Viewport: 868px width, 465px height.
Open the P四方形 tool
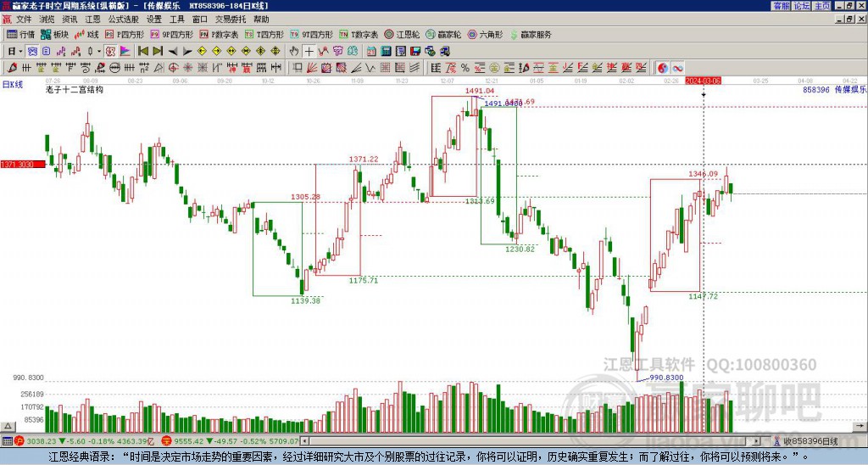(x=125, y=34)
